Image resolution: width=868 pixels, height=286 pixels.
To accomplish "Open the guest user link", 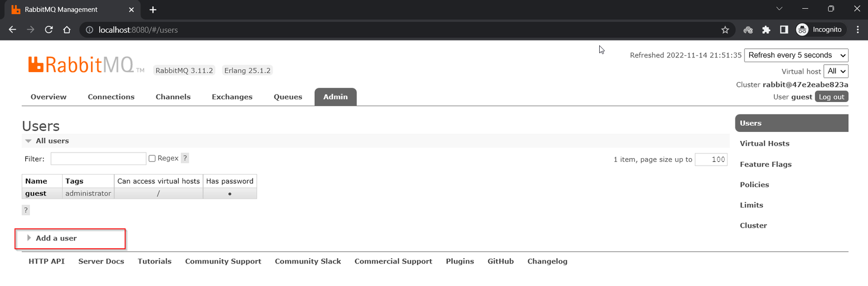I will click(36, 193).
